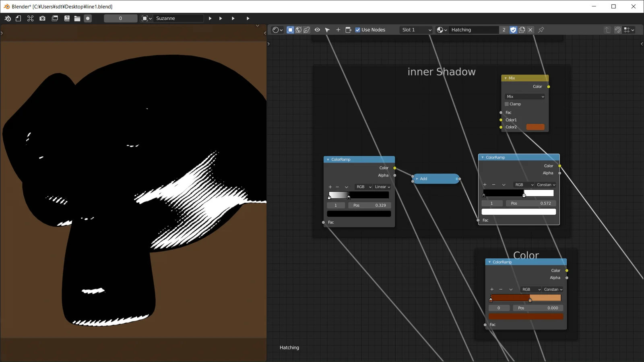Click the new file page icon
The height and width of the screenshot is (362, 644).
tap(18, 18)
